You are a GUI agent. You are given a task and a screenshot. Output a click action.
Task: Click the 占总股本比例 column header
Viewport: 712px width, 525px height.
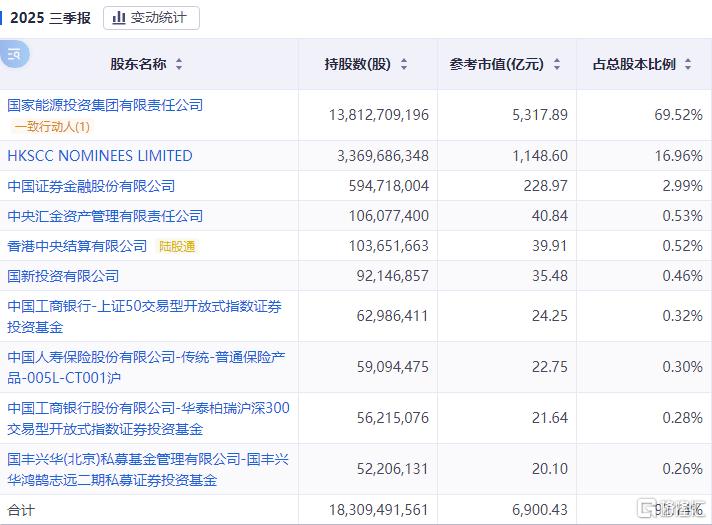tap(634, 64)
